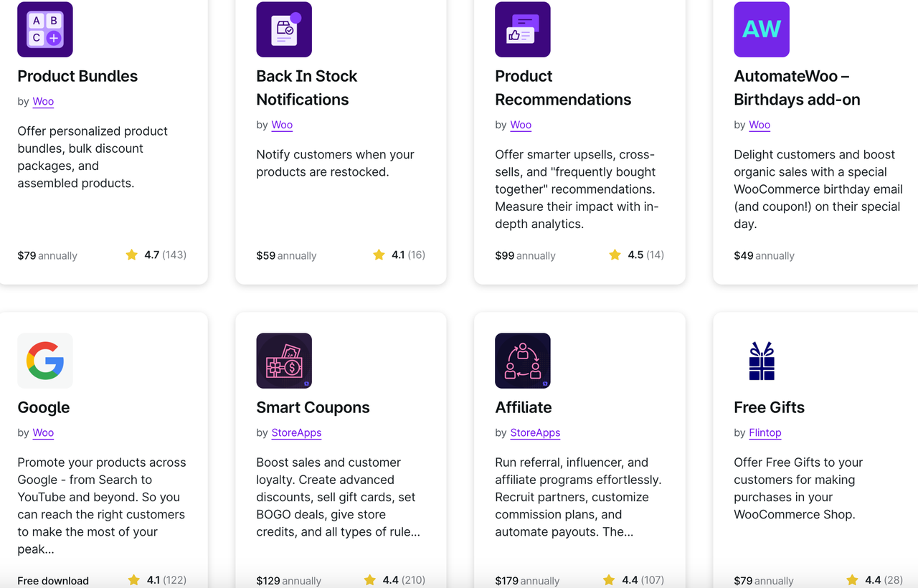Click the 4.4 rating on Affiliate
This screenshot has height=588, width=918.
(635, 580)
